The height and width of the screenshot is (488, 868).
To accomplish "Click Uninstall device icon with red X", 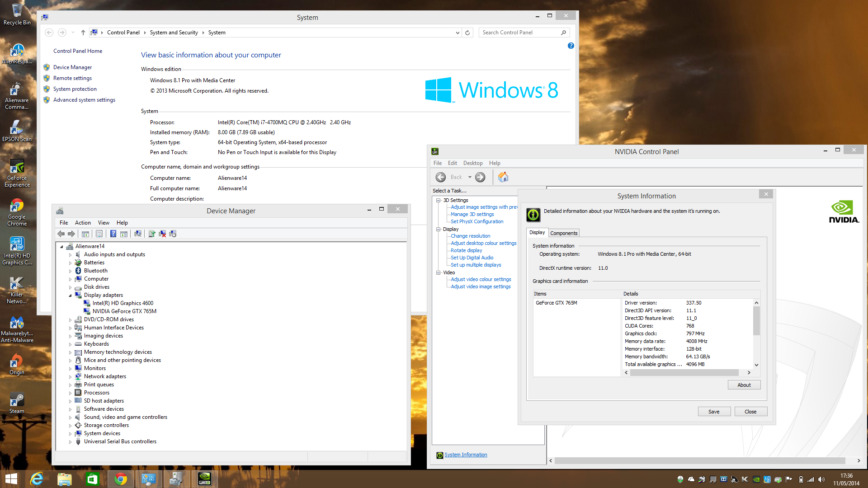I will [162, 234].
